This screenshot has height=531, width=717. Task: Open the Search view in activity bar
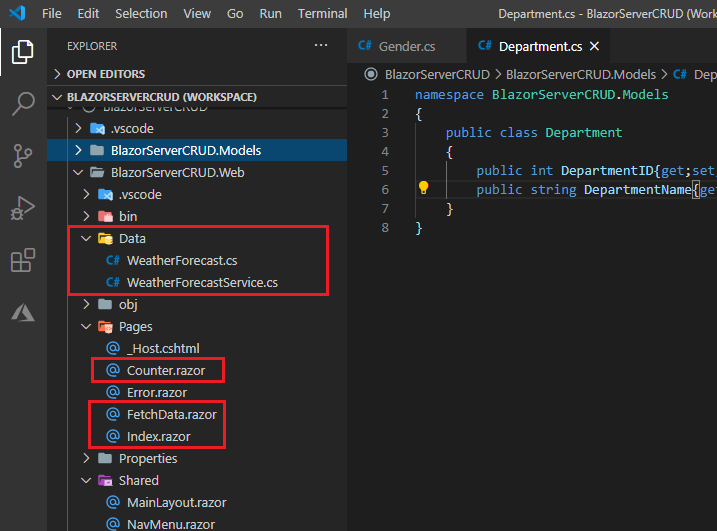23,103
